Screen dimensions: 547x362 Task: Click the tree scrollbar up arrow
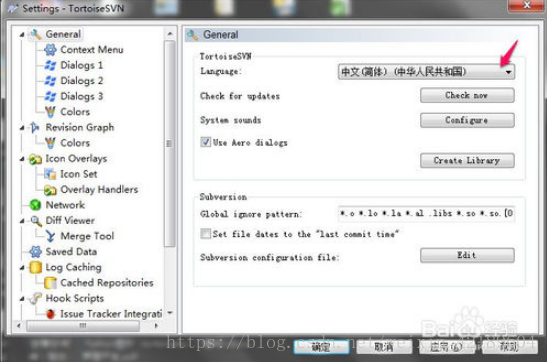pos(170,33)
